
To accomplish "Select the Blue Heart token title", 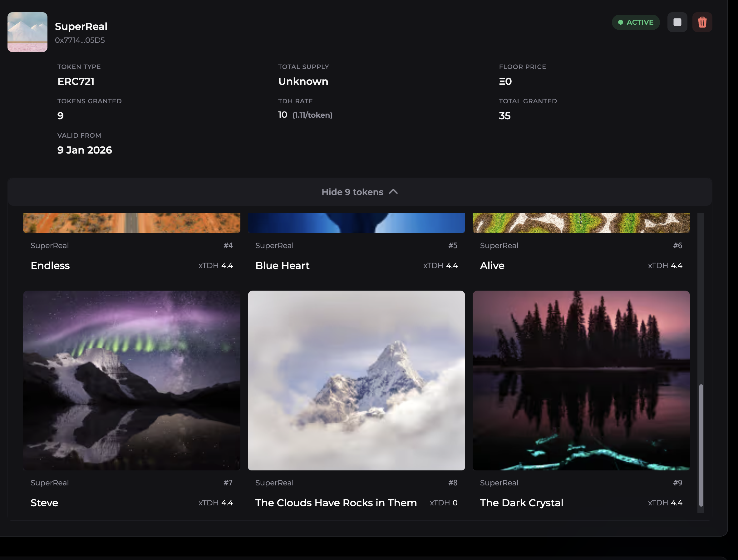I will pyautogui.click(x=282, y=266).
